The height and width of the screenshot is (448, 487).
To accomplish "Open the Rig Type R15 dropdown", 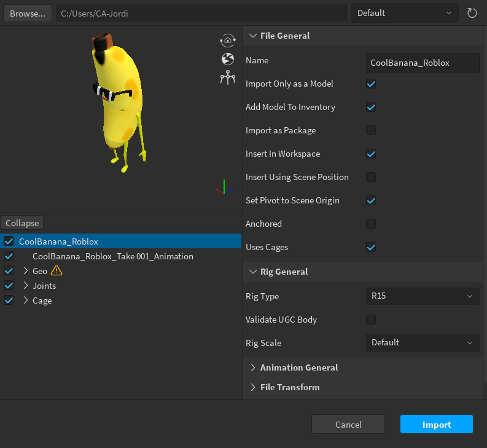I will point(423,296).
